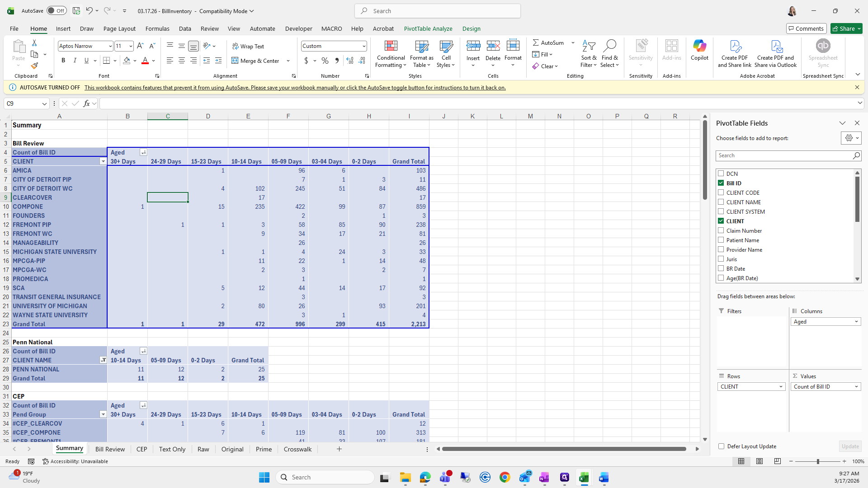Open the CLIENT row filter dropdown
Image resolution: width=868 pixels, height=488 pixels.
[103, 161]
